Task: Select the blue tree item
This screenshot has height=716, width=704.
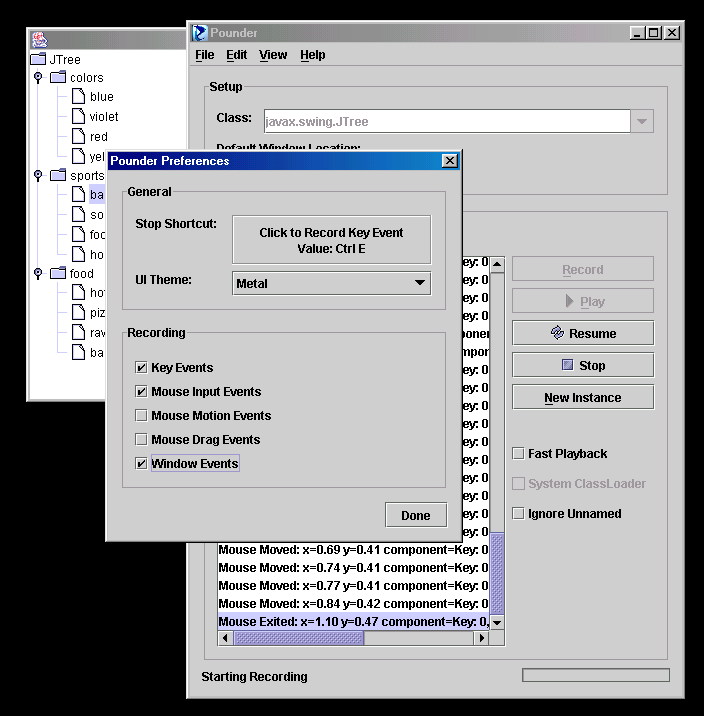Action: point(102,96)
